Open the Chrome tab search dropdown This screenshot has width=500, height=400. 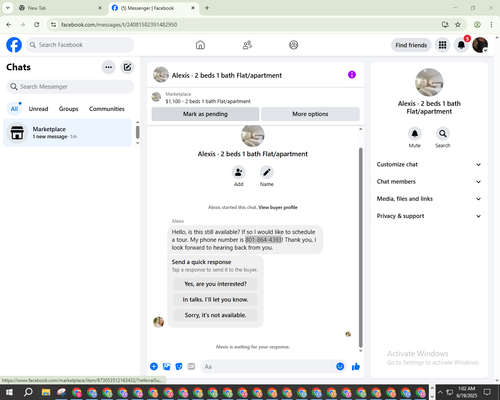(8, 8)
